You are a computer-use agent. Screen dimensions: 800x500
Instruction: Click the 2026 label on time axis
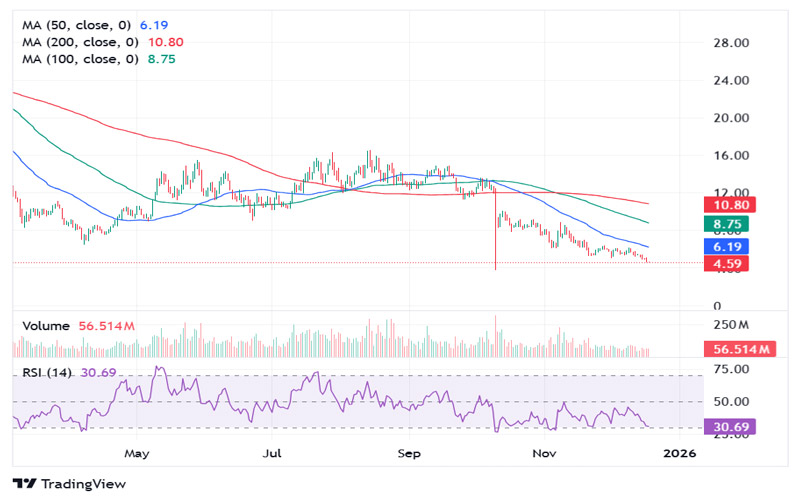point(679,453)
